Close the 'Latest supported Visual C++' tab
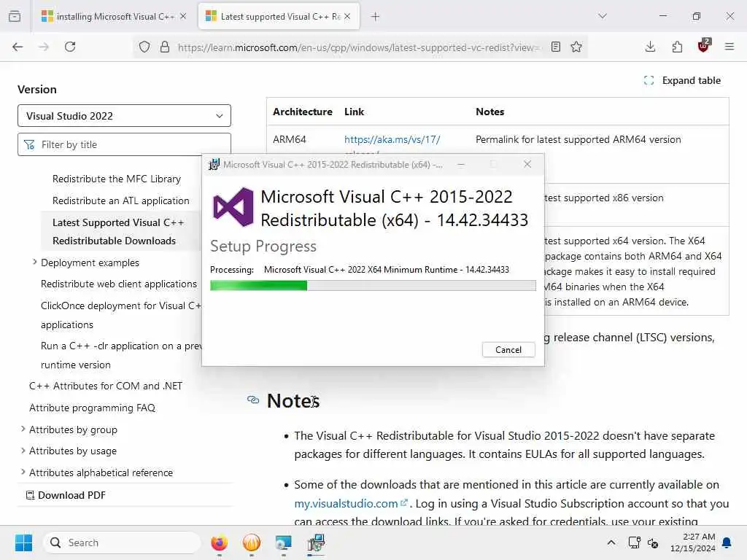The width and height of the screenshot is (747, 560). pos(347,16)
